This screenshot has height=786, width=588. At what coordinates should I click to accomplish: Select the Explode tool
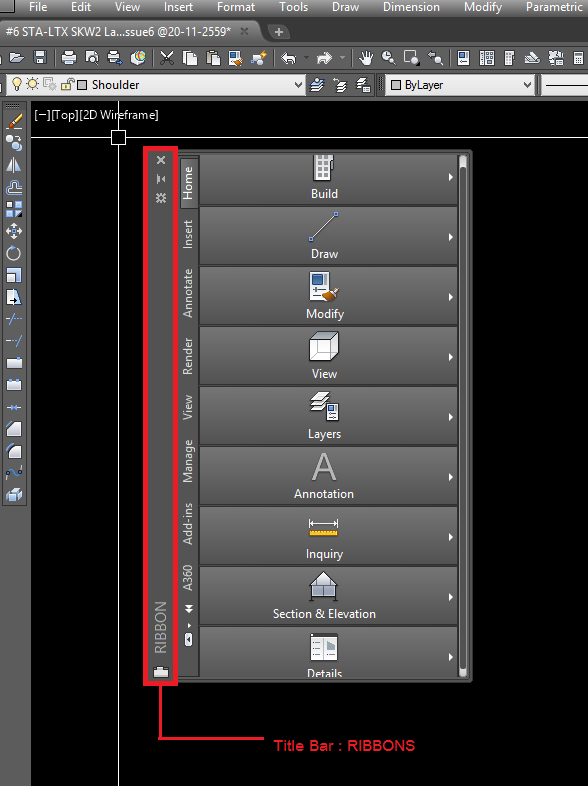coord(14,495)
